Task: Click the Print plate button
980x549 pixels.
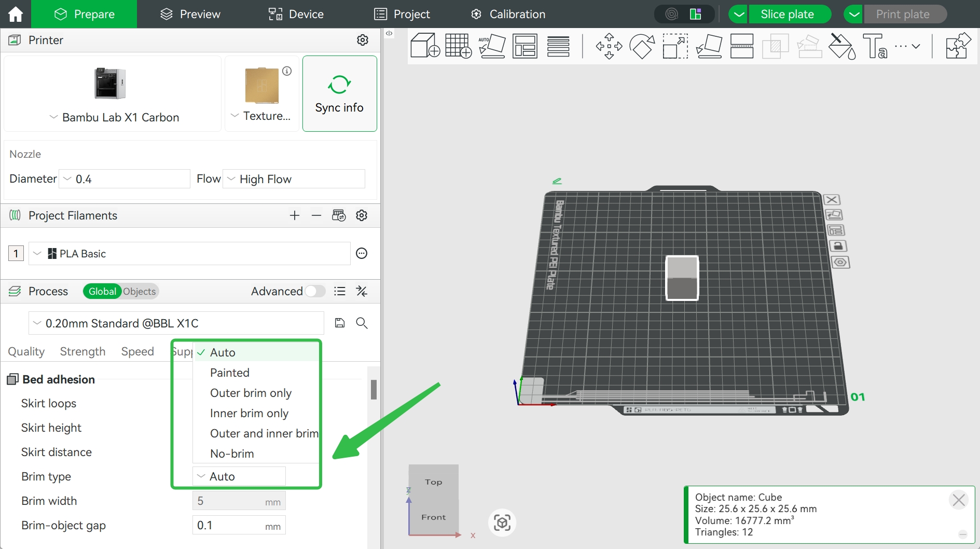Action: pos(905,14)
